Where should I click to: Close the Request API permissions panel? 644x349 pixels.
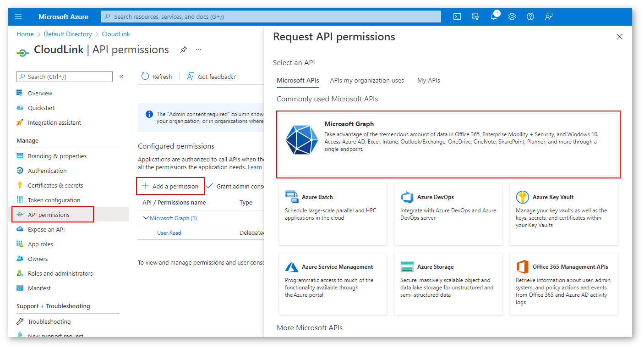point(620,37)
